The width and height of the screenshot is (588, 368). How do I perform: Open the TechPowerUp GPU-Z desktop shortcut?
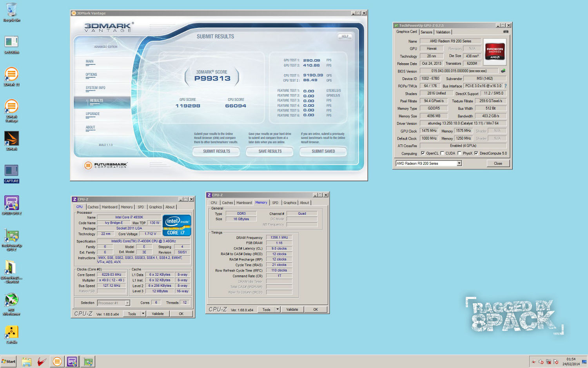point(11,240)
